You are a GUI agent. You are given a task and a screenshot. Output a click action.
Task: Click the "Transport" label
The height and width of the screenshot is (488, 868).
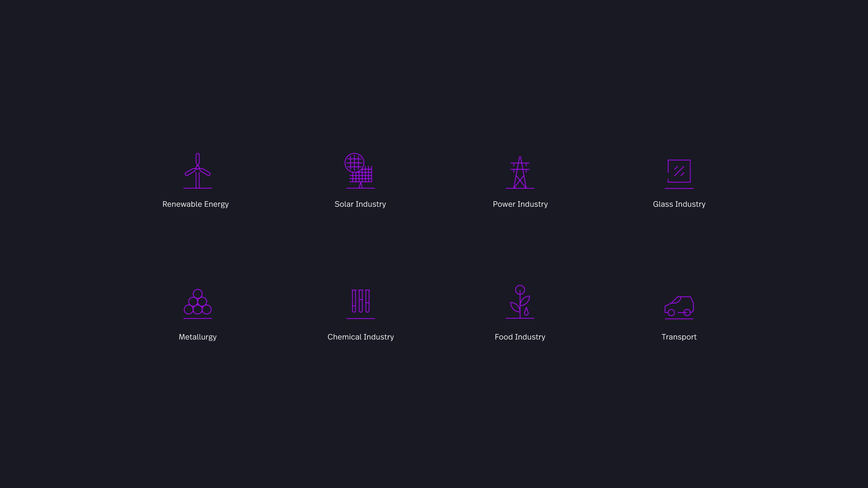[679, 337]
